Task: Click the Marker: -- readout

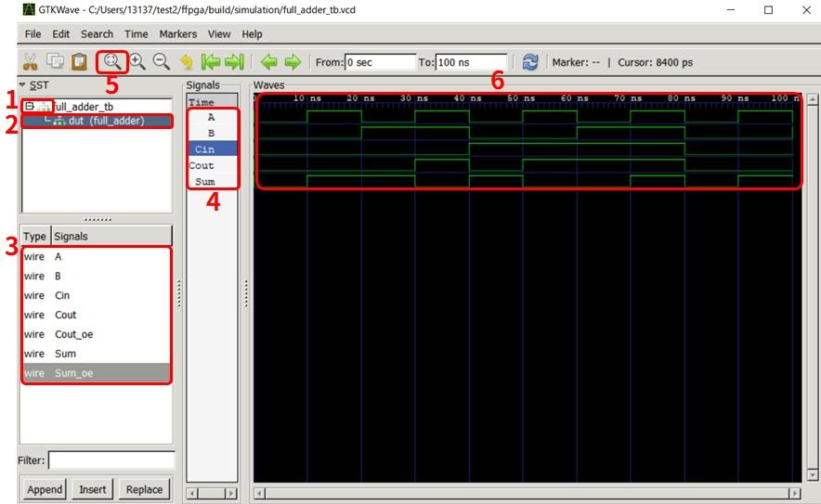Action: [x=576, y=62]
